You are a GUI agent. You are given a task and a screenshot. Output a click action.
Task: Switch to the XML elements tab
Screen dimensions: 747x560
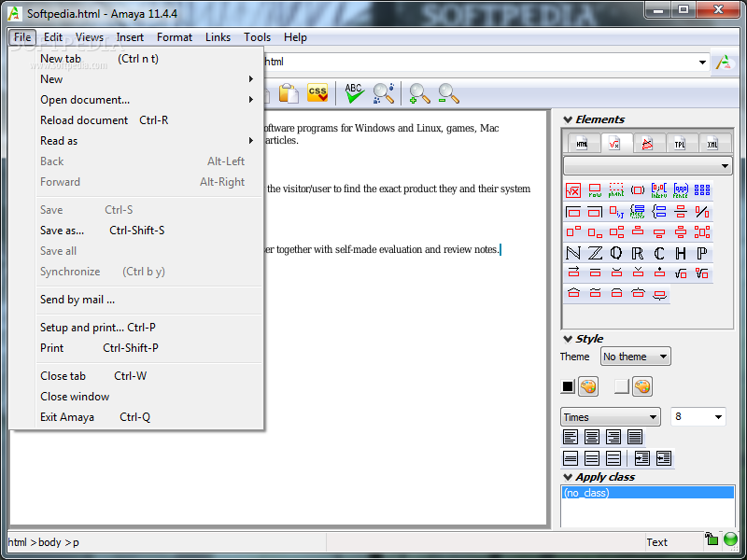[x=712, y=144]
